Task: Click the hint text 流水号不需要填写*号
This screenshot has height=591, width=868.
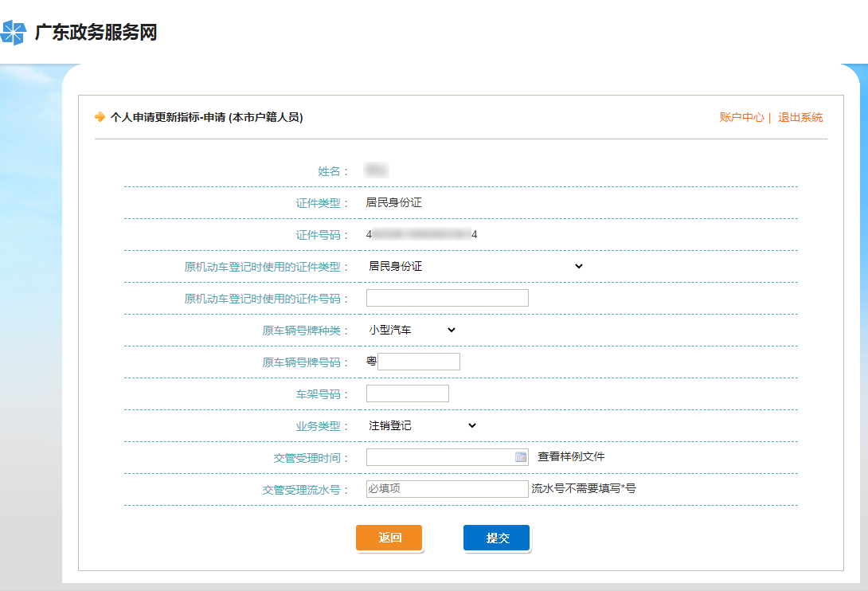Action: 584,488
